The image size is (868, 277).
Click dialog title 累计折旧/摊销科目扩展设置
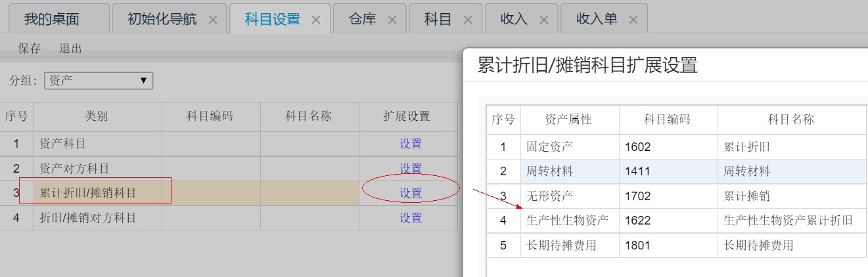[x=587, y=65]
